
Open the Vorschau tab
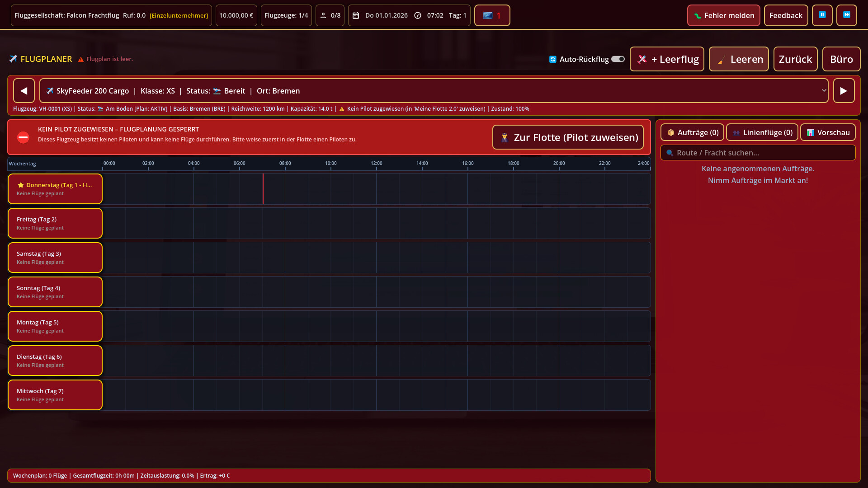tap(828, 132)
